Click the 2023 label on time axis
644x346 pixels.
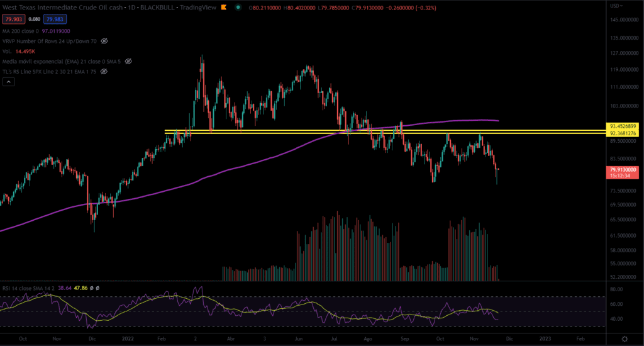[545, 338]
